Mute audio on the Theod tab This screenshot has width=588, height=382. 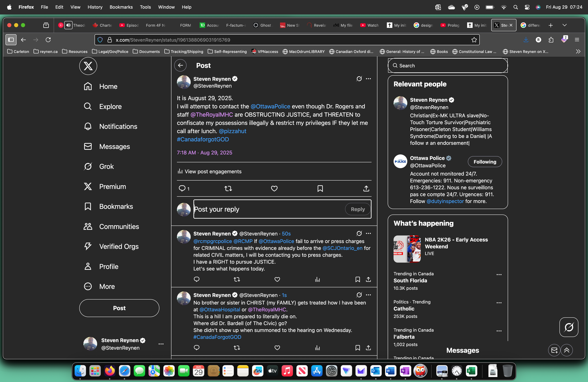click(x=69, y=25)
